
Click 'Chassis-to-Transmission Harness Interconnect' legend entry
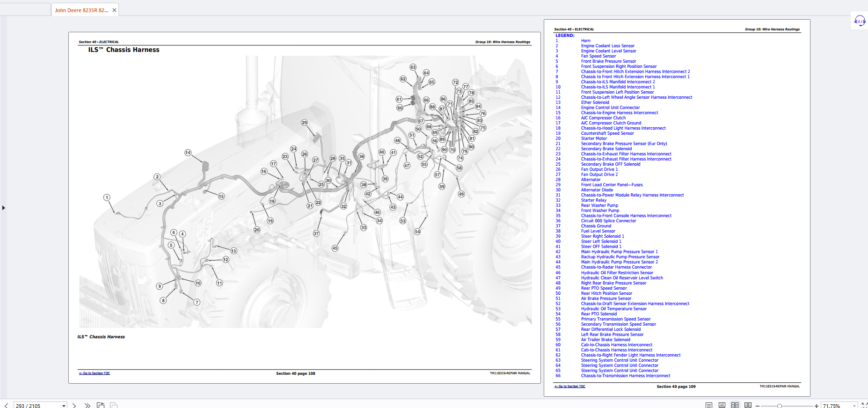point(626,376)
